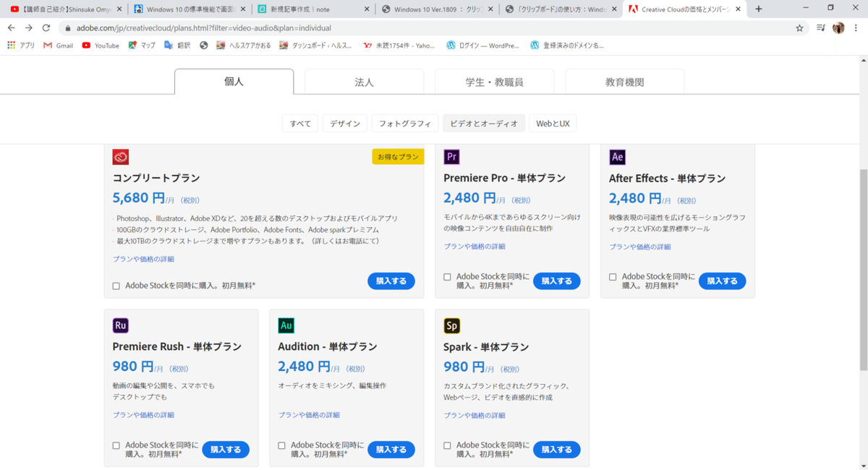
Task: Switch to the 法人 tab
Action: click(364, 82)
